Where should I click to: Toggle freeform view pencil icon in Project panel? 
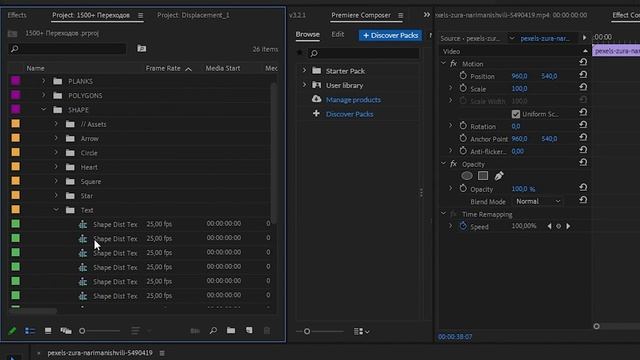coord(12,331)
